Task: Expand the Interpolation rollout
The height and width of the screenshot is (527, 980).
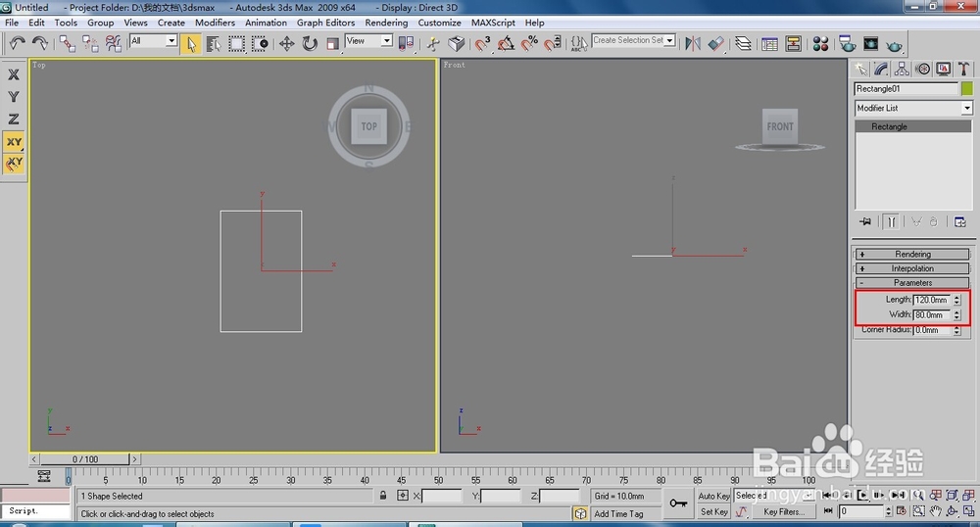Action: tap(912, 268)
